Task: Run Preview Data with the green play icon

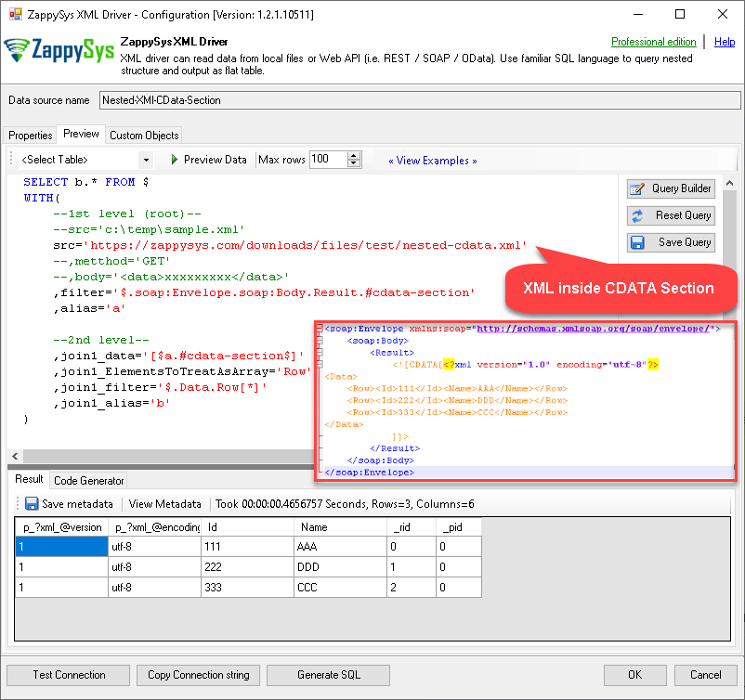Action: [x=175, y=160]
